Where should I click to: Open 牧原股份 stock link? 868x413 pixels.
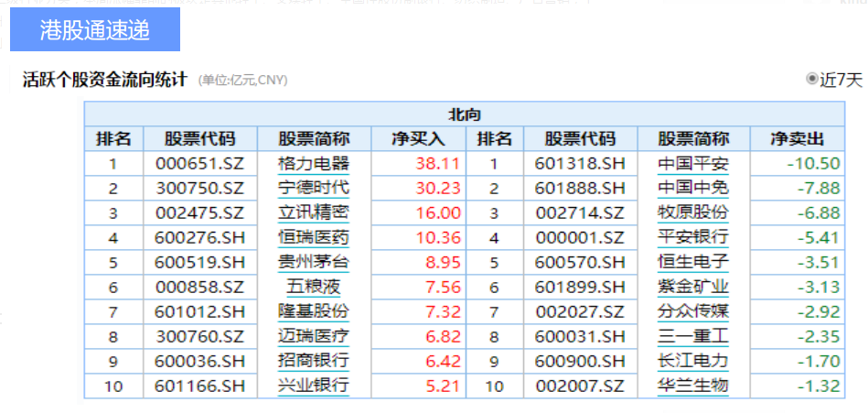click(693, 212)
